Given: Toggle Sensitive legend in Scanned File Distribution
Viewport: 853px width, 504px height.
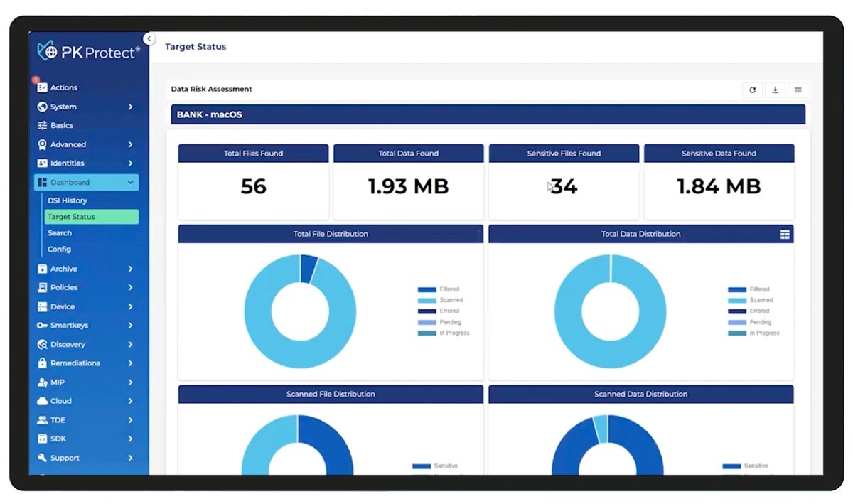Looking at the screenshot, I should click(435, 466).
